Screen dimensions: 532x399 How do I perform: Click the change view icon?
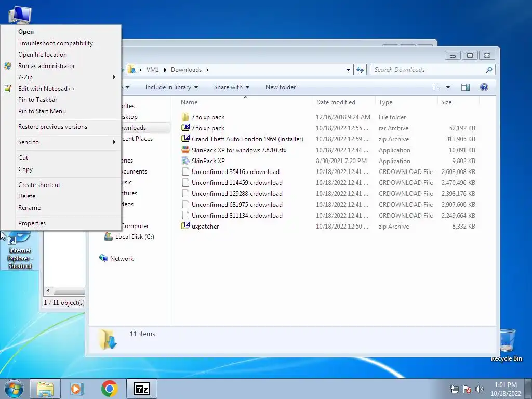click(436, 87)
